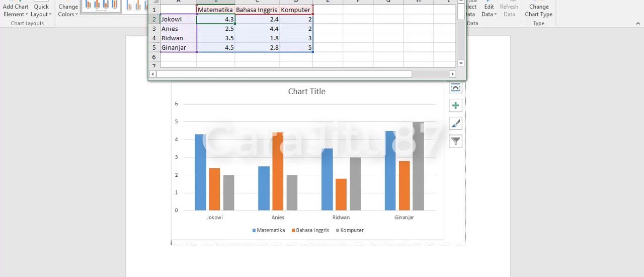This screenshot has height=277, width=644.
Task: Select row header 3 in sheet
Action: pyautogui.click(x=154, y=29)
